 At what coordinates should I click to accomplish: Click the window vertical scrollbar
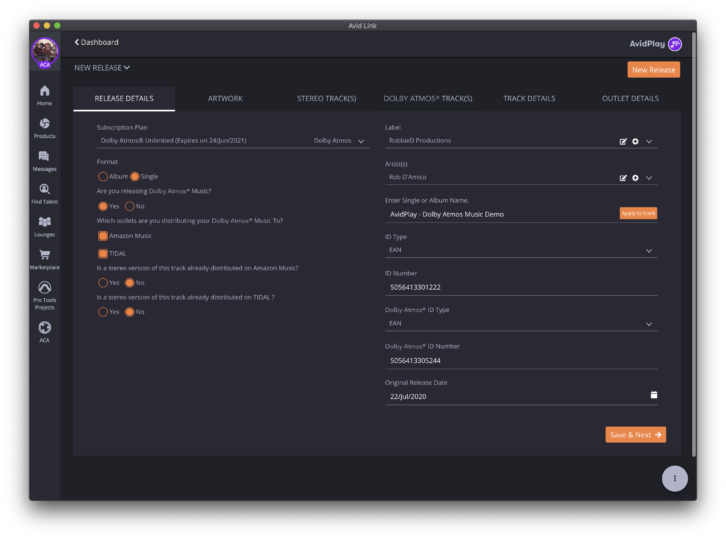694,244
